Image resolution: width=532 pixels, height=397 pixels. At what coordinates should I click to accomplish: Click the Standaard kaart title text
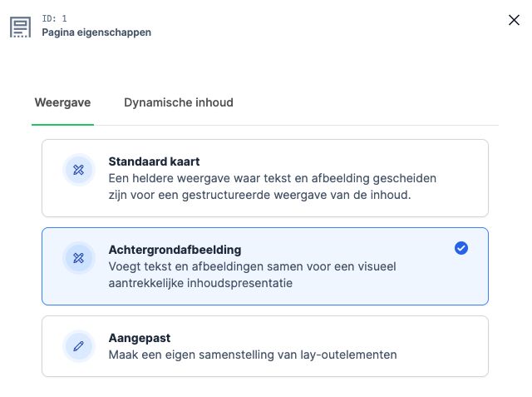[154, 161]
